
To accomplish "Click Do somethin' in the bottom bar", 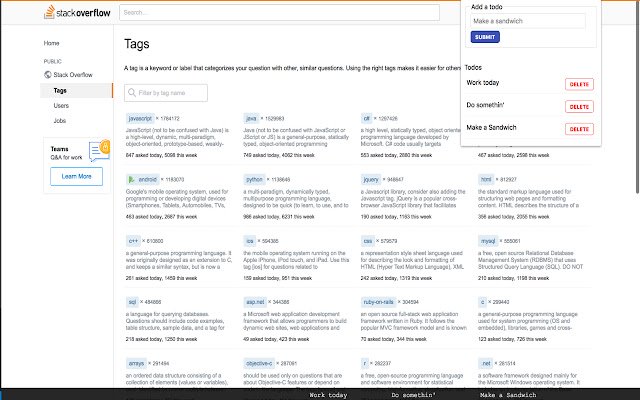I will tap(413, 395).
